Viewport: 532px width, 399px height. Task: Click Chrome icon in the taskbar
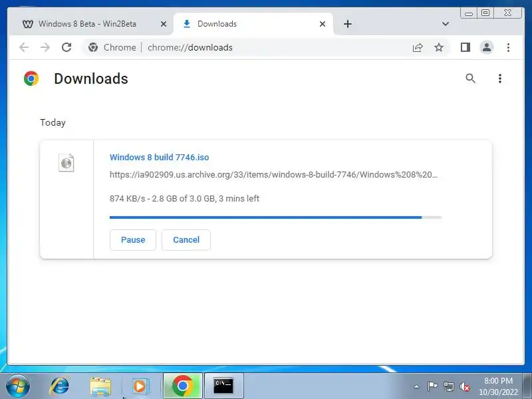point(183,386)
